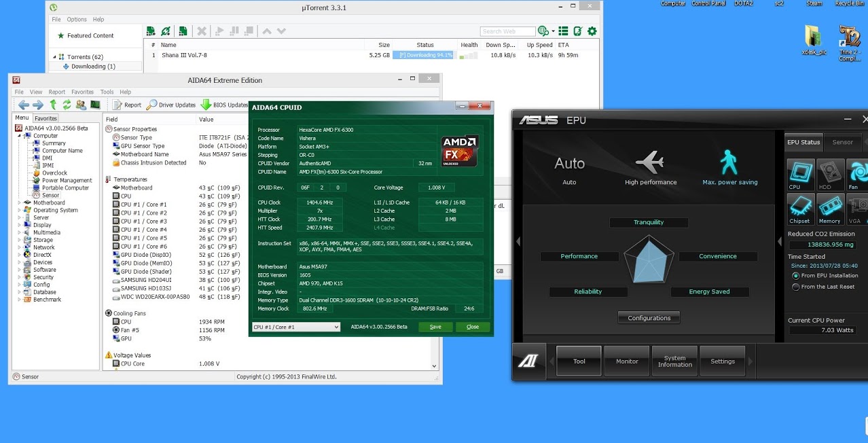Viewport: 868px width, 443px height.
Task: Click µTorrent remote check icon beside gear
Action: pos(578,31)
